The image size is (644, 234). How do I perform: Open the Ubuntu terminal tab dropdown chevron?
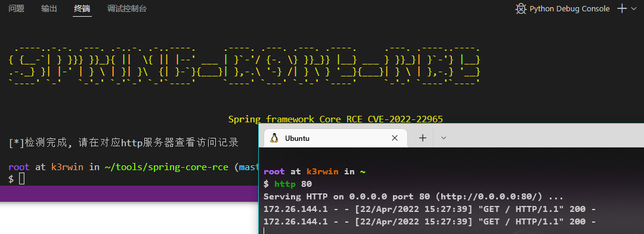coord(444,138)
